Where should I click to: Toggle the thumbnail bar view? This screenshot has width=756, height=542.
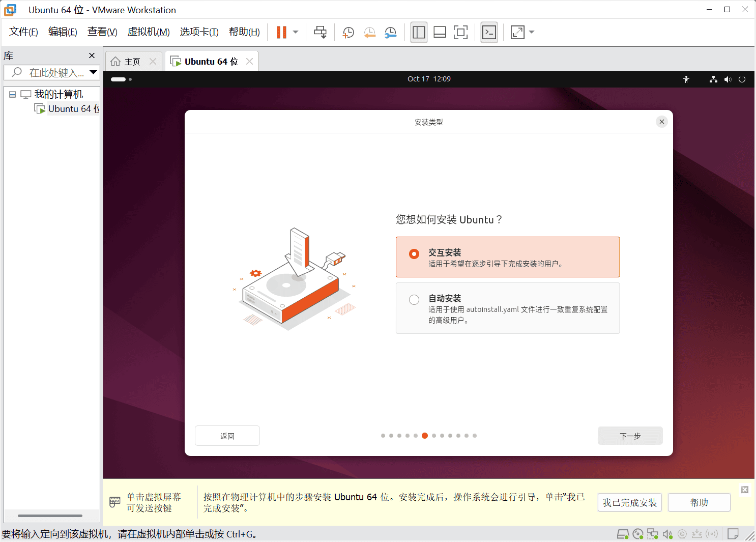(440, 33)
